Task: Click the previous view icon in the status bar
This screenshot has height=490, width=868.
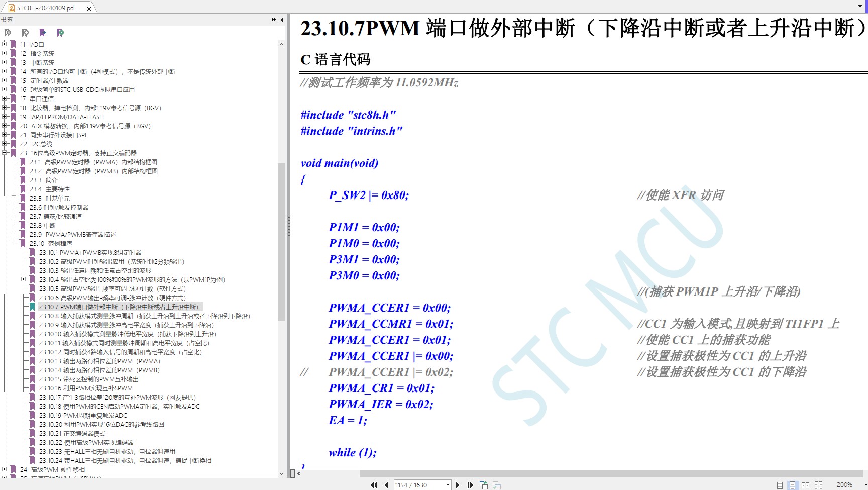Action: point(484,485)
